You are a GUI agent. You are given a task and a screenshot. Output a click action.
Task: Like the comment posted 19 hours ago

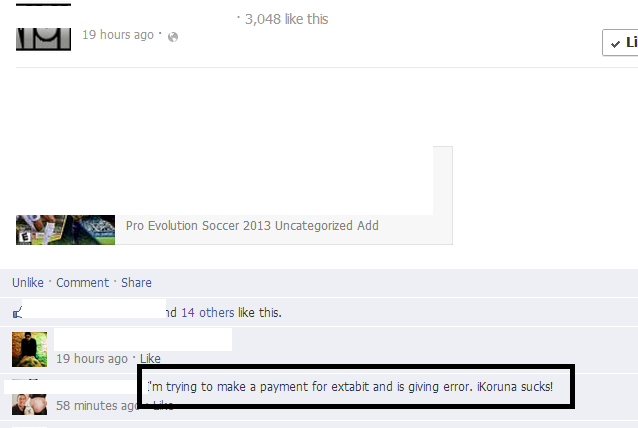150,358
